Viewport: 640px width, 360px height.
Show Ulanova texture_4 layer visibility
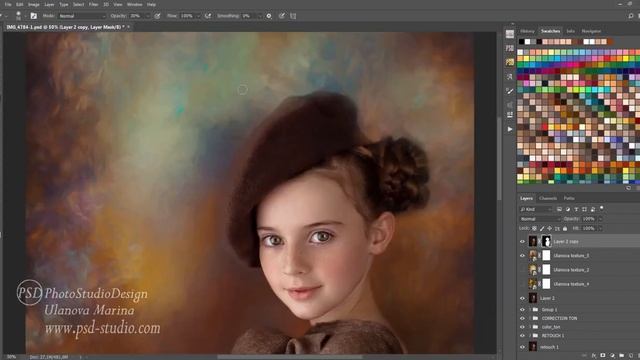(x=522, y=284)
